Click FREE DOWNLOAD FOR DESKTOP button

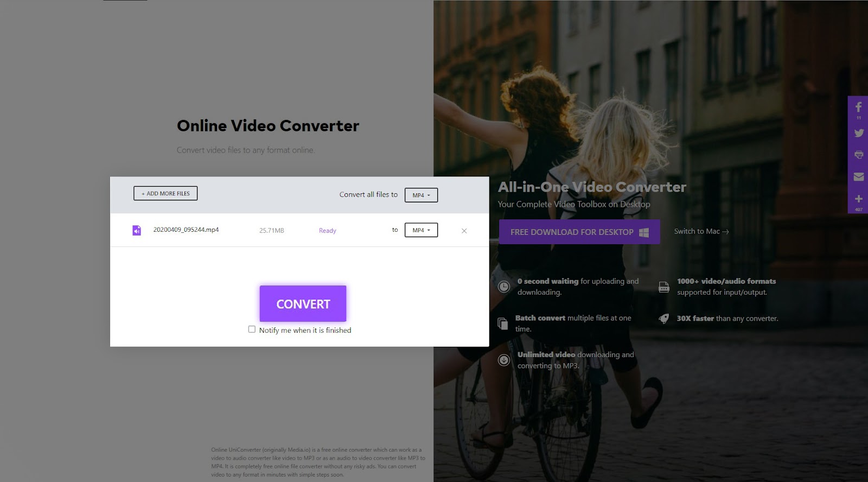(579, 232)
